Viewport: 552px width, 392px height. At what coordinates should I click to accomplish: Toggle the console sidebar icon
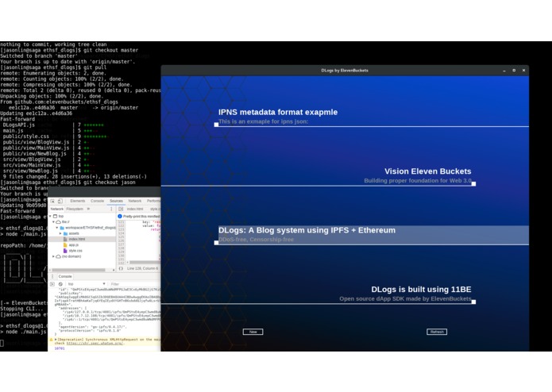(x=52, y=284)
